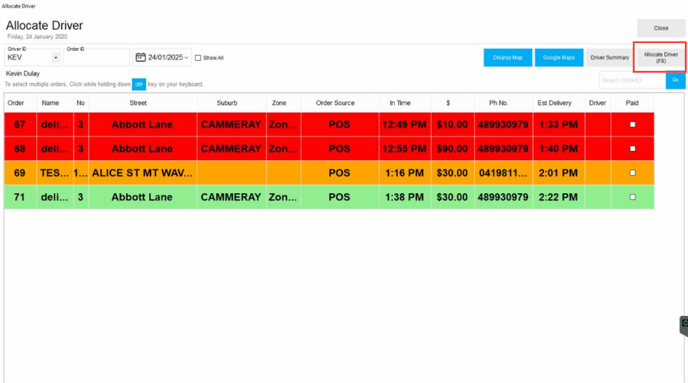Click the Search OrderID field
Screen dimensions: 688x383
tap(632, 80)
